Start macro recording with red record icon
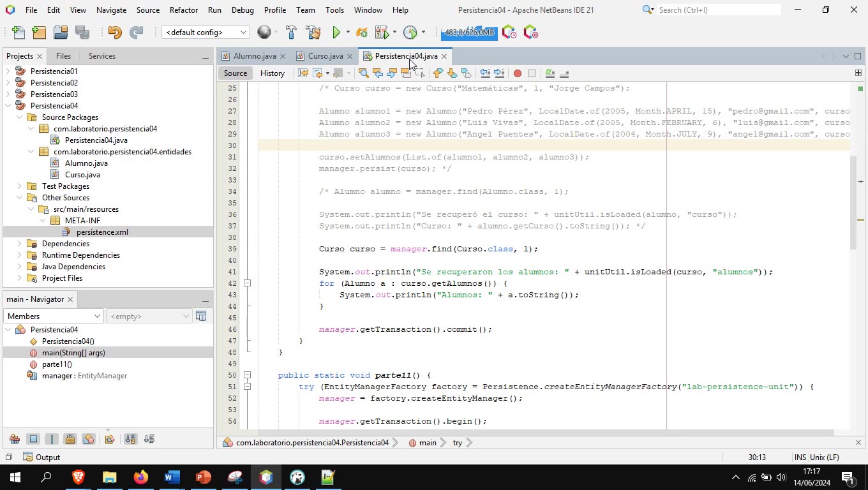 [x=518, y=73]
